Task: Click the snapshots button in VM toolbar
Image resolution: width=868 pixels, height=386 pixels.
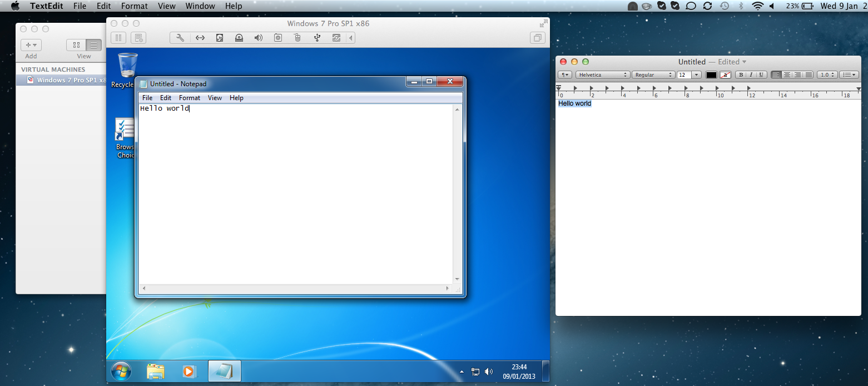Action: [x=139, y=38]
